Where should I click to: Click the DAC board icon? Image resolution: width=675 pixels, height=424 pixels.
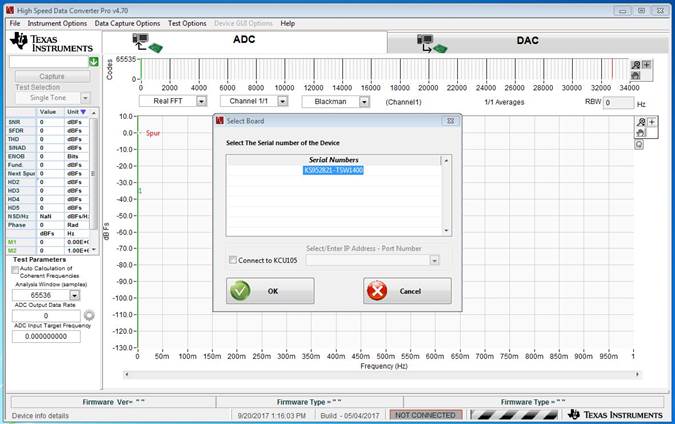(x=432, y=43)
